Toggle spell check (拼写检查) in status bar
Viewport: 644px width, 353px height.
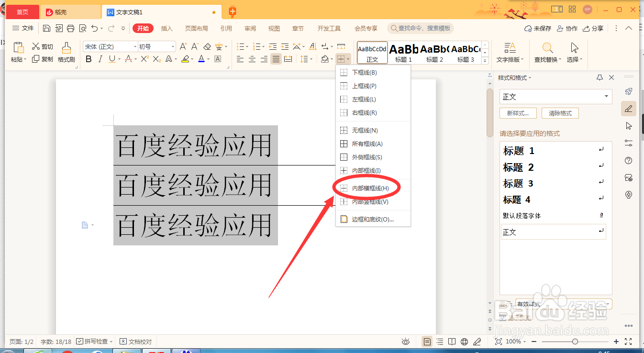pos(94,342)
